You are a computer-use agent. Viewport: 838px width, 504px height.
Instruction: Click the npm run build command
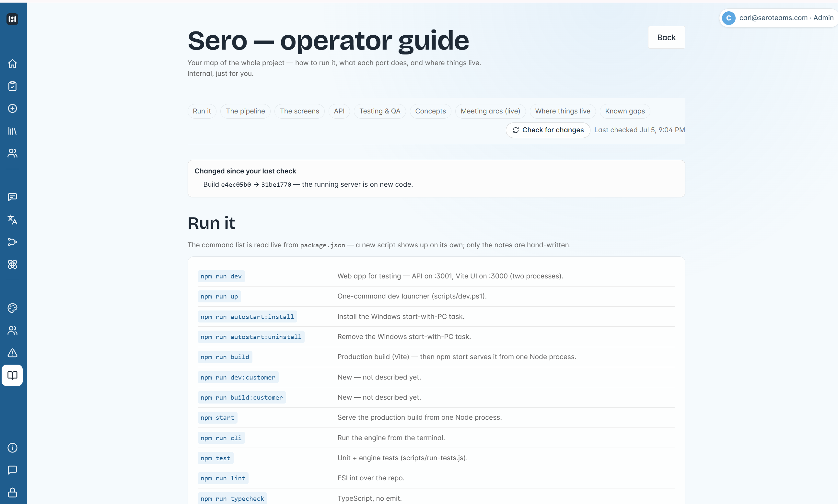[225, 357]
